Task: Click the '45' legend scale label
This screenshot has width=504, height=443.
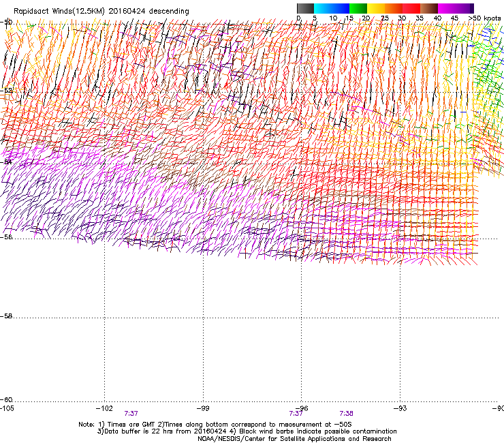Action: 454,18
